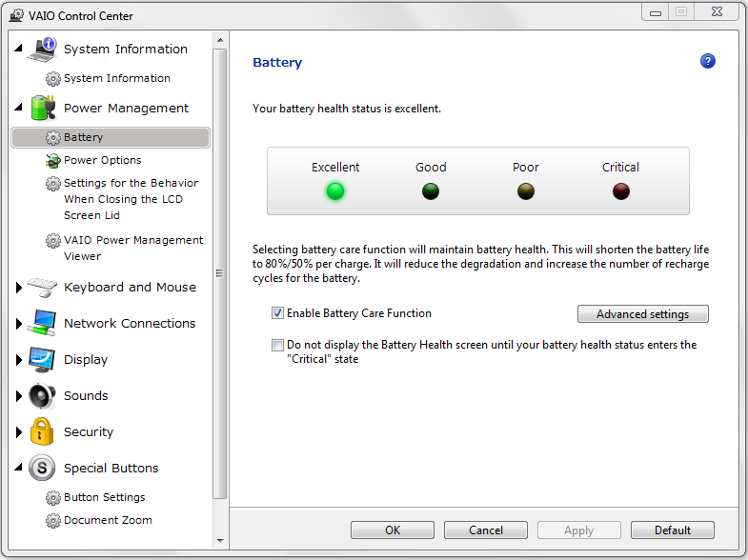
Task: Click the System Information category label
Action: point(126,49)
